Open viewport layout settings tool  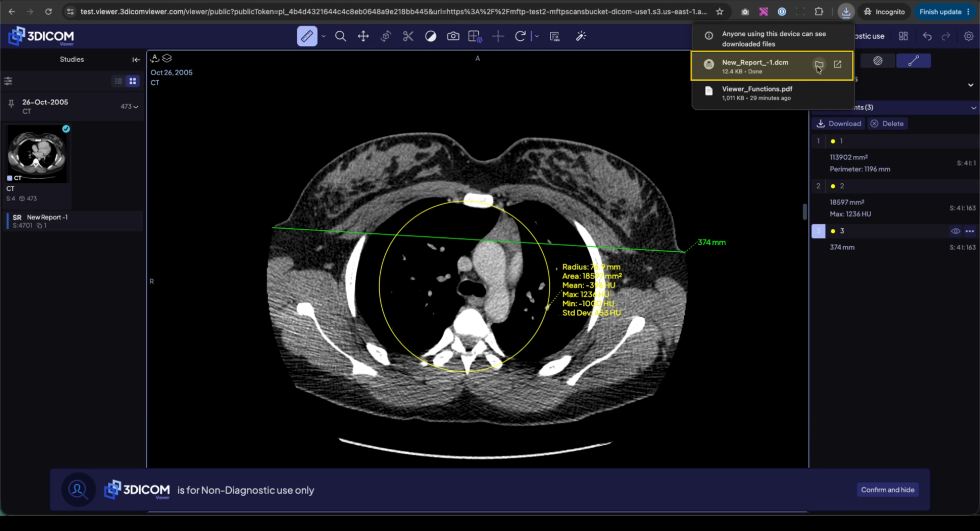pos(475,36)
